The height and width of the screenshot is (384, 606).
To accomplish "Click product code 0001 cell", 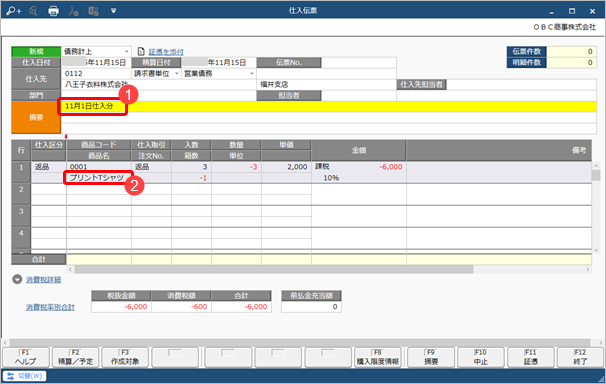I will click(99, 167).
